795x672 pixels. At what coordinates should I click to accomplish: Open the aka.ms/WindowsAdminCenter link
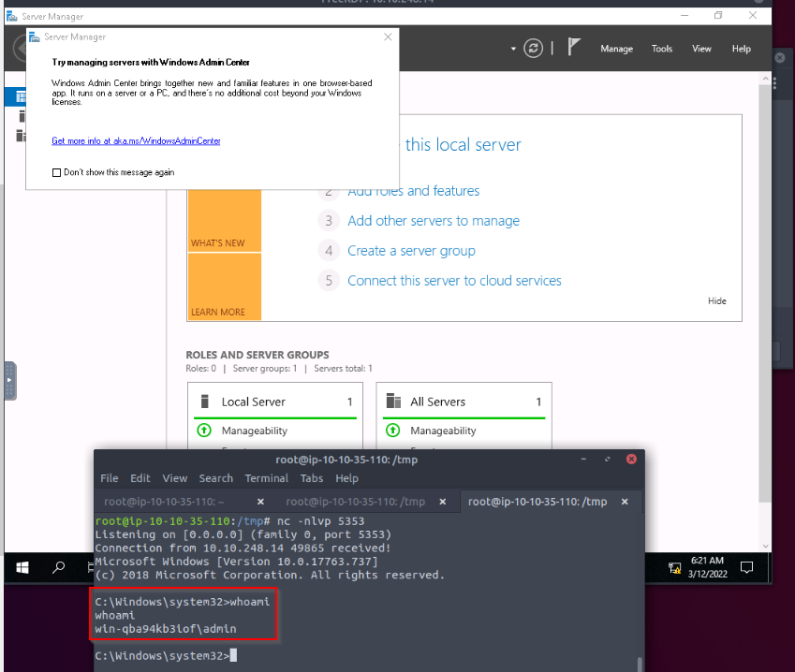click(136, 141)
